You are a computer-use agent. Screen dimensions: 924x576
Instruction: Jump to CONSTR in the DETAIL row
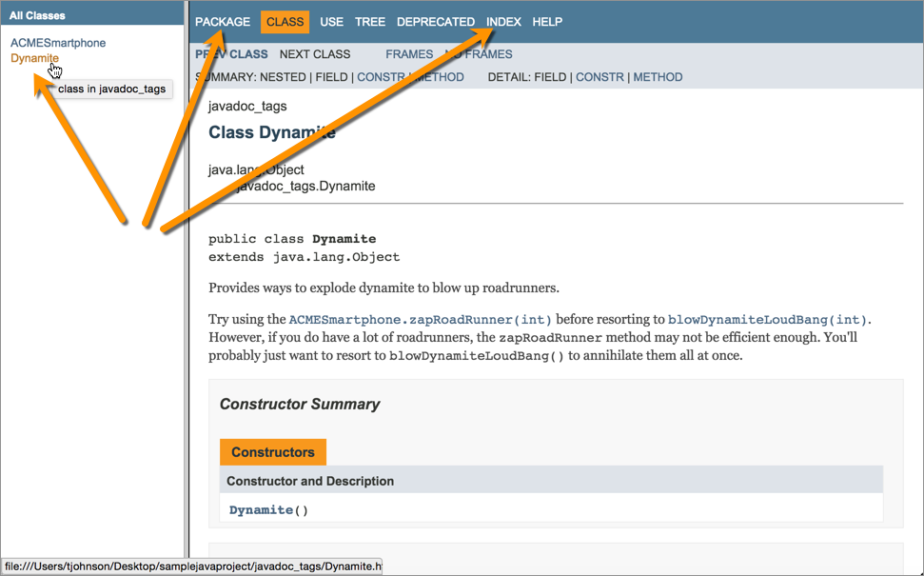[600, 77]
